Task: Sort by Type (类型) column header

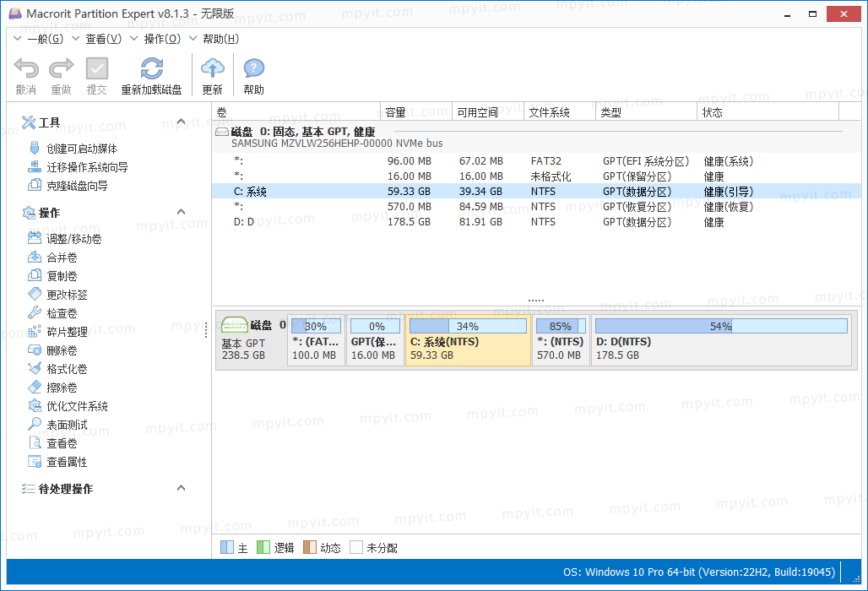Action: tap(646, 112)
